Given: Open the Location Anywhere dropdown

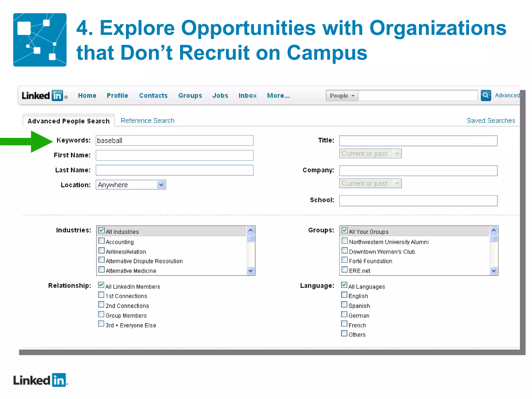Looking at the screenshot, I should [131, 185].
